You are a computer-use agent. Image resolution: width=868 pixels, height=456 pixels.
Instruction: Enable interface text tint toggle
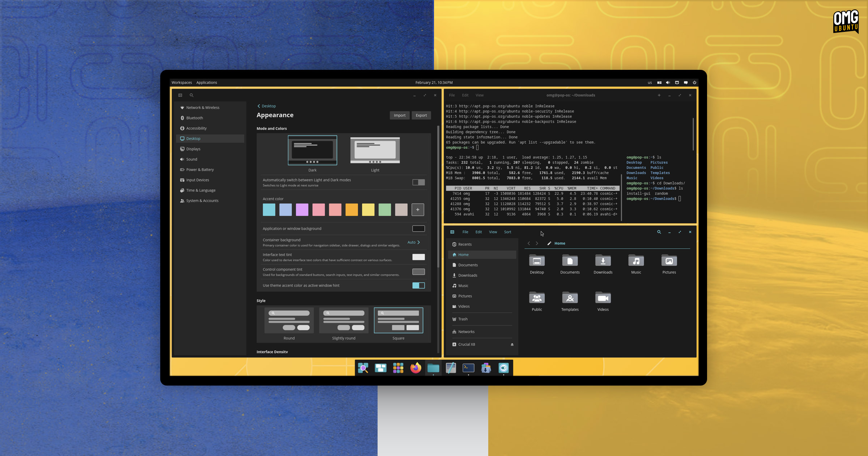pos(418,257)
